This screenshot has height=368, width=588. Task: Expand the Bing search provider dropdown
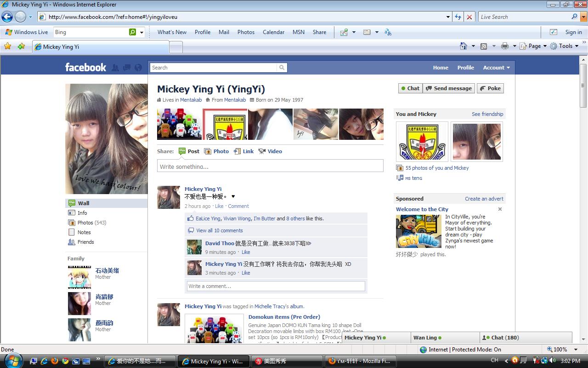(x=141, y=32)
